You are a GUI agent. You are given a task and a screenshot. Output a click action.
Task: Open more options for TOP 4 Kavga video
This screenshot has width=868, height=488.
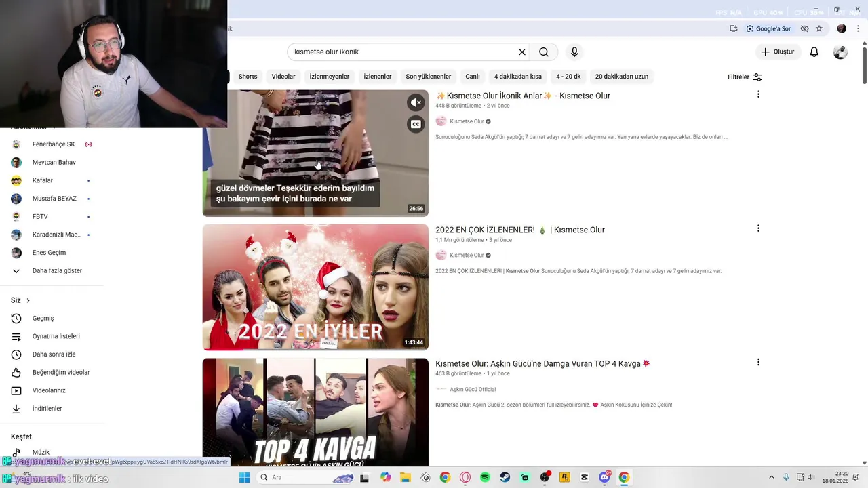[758, 362]
